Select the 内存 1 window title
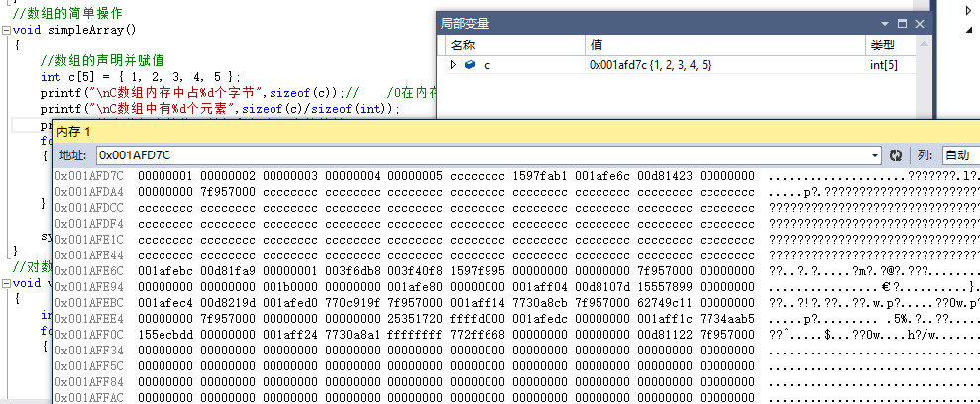The width and height of the screenshot is (980, 404). [x=73, y=132]
